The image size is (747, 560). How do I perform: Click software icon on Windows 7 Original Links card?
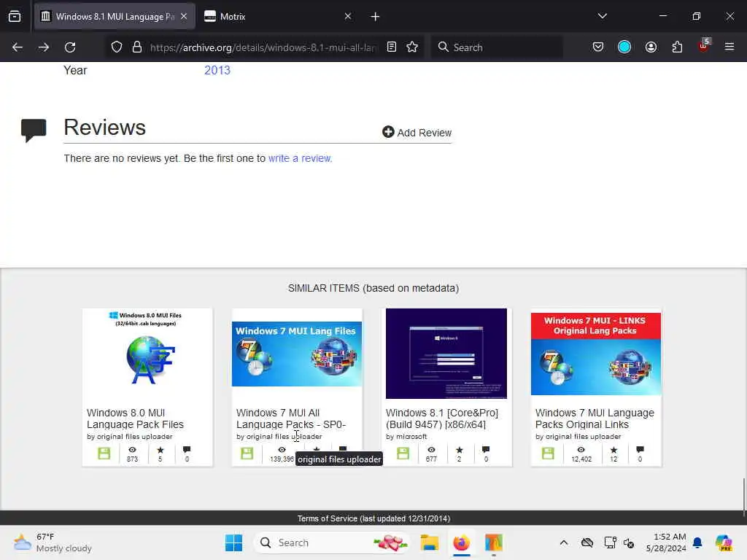click(548, 454)
